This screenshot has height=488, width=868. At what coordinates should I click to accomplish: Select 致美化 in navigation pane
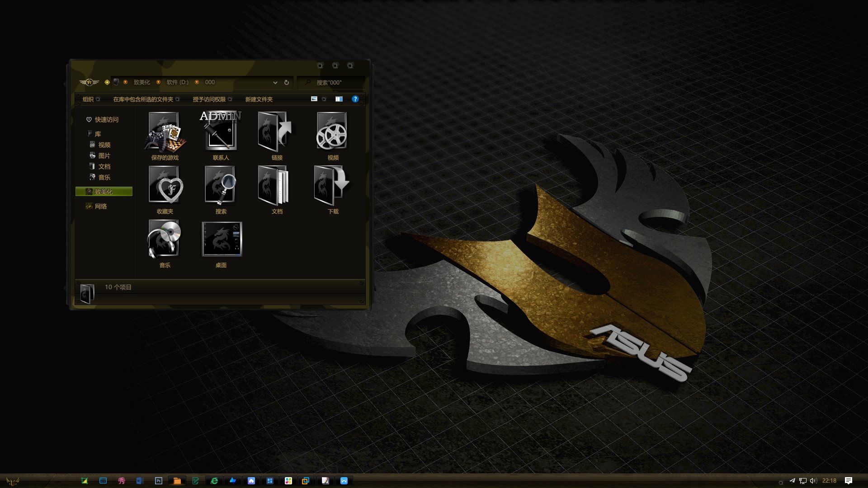104,192
